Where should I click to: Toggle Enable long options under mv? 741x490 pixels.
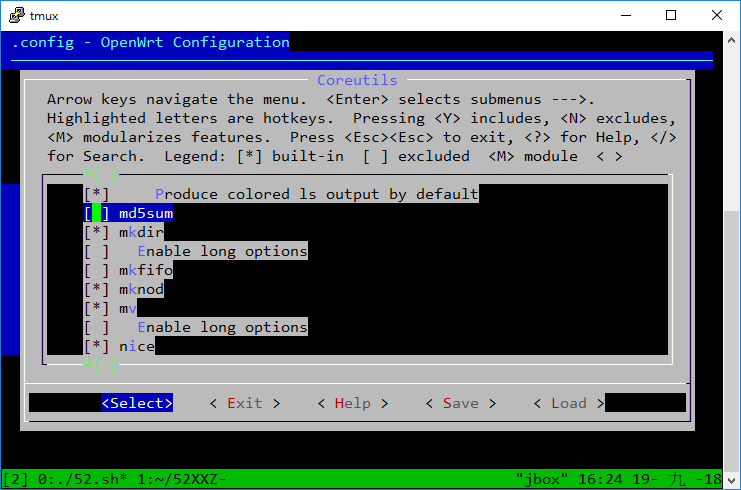[96, 327]
